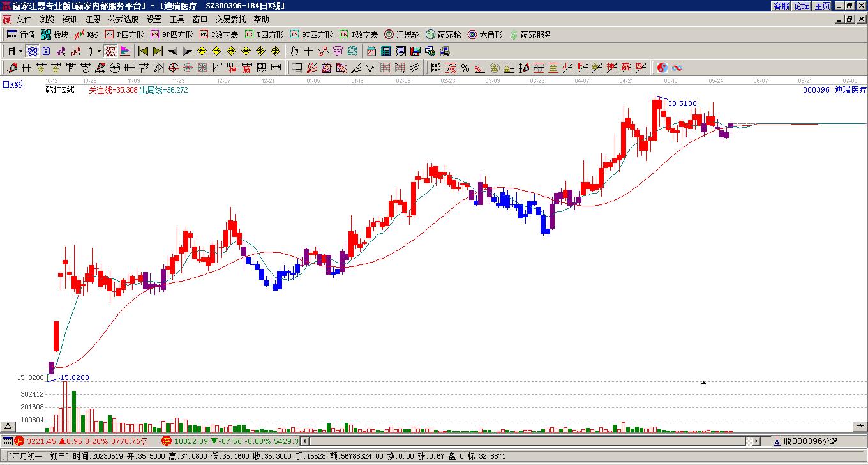Open the 板块 sector view
This screenshot has height=465, width=868.
(55, 34)
